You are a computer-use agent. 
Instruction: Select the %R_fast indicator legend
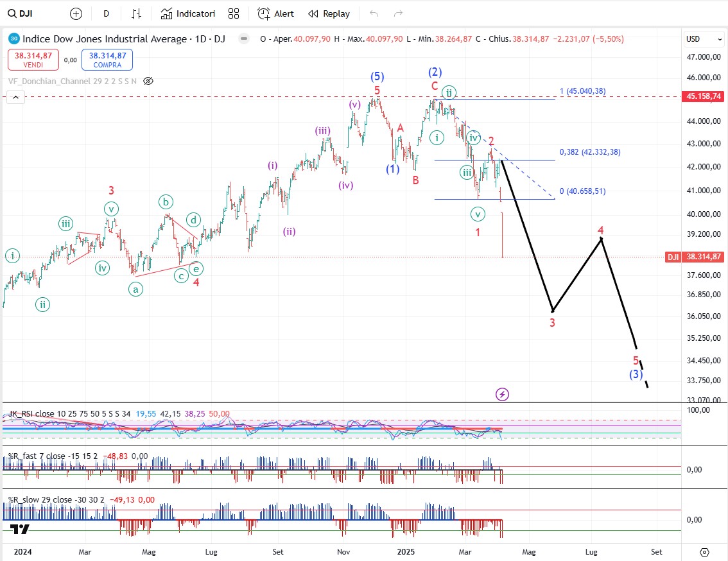pos(53,456)
